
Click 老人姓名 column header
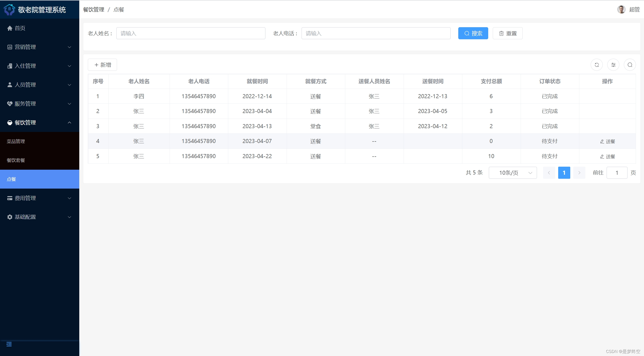[x=139, y=81]
